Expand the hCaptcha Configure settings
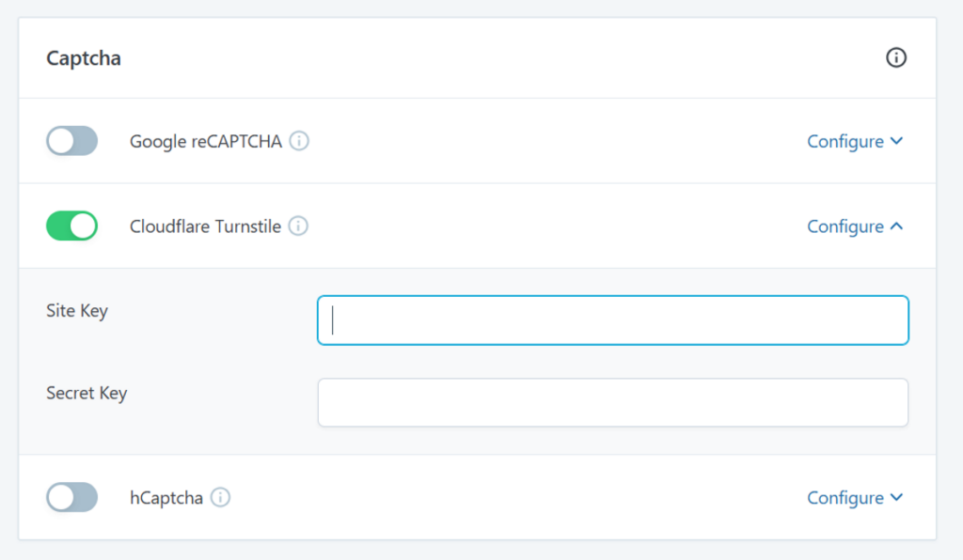Image resolution: width=963 pixels, height=560 pixels. [x=844, y=498]
